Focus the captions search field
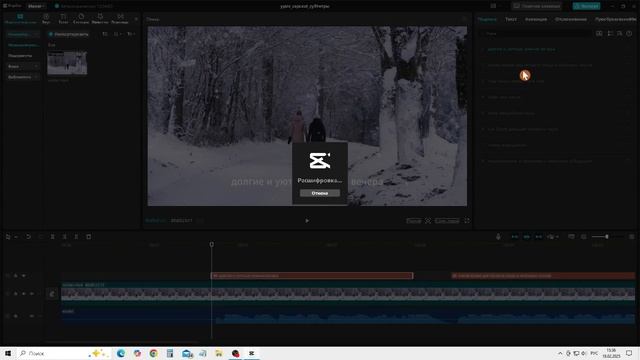This screenshot has width=640, height=360. click(536, 33)
